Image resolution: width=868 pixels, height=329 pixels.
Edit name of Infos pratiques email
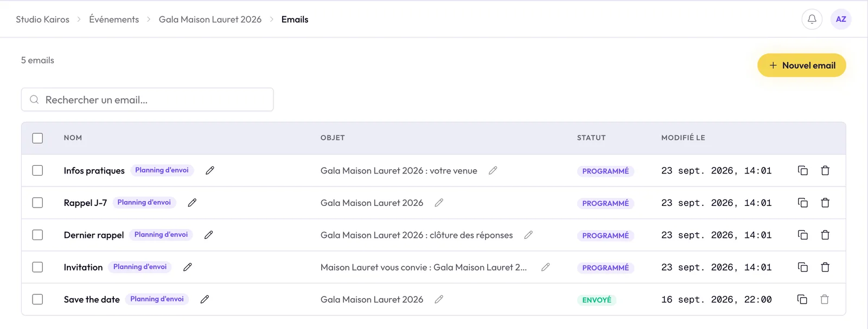click(x=210, y=170)
